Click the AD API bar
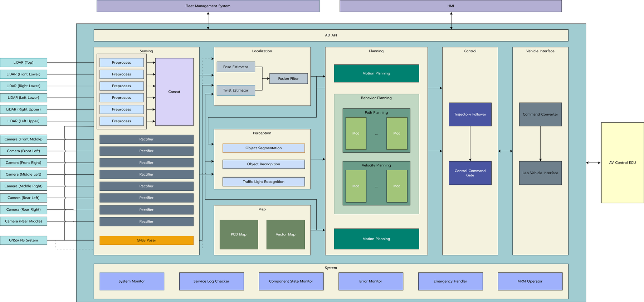The image size is (644, 302). pyautogui.click(x=331, y=35)
